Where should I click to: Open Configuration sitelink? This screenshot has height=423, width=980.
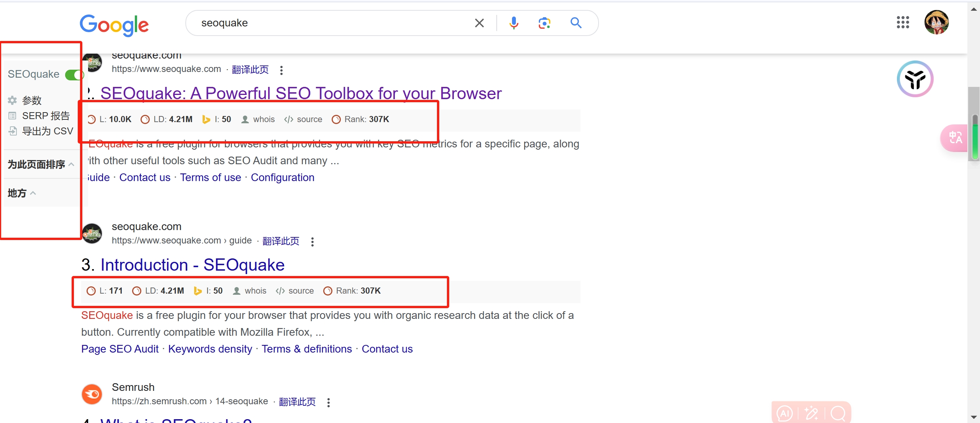[x=283, y=178]
